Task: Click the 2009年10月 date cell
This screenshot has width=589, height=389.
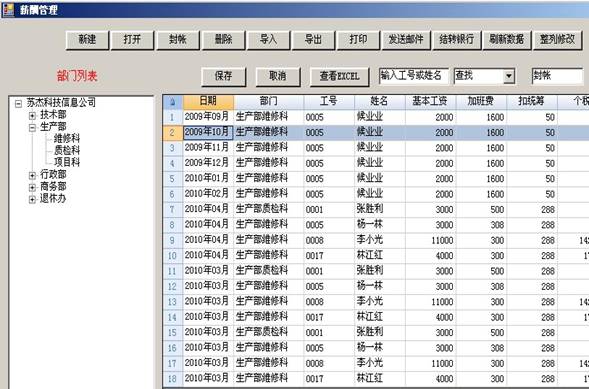Action: click(208, 133)
